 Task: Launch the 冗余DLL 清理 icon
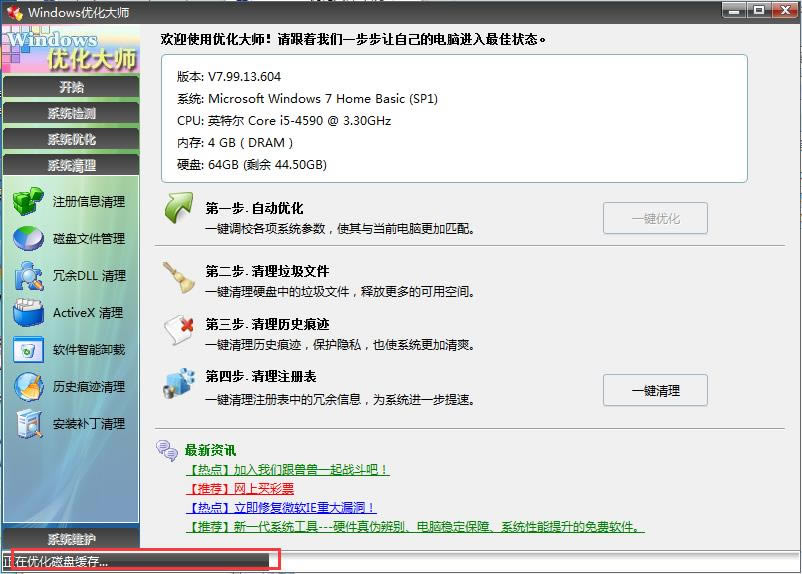[28, 275]
